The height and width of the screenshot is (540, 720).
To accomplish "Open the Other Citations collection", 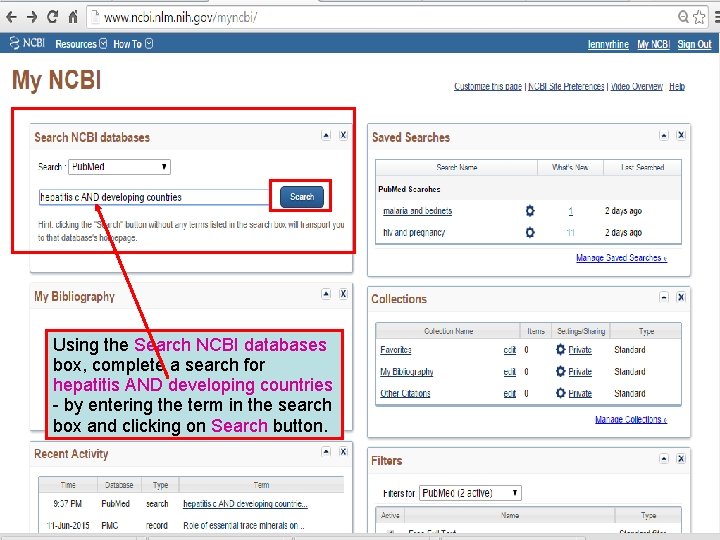I will (405, 393).
